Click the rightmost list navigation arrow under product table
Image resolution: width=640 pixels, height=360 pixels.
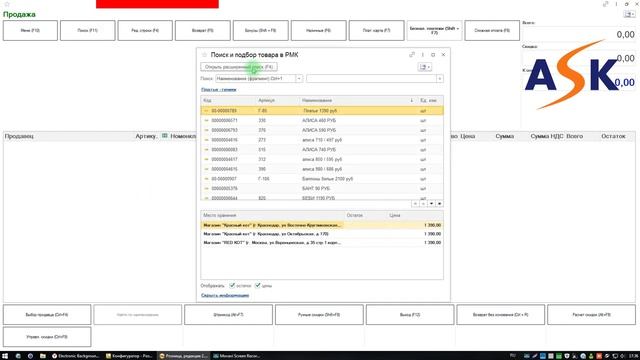[440, 203]
